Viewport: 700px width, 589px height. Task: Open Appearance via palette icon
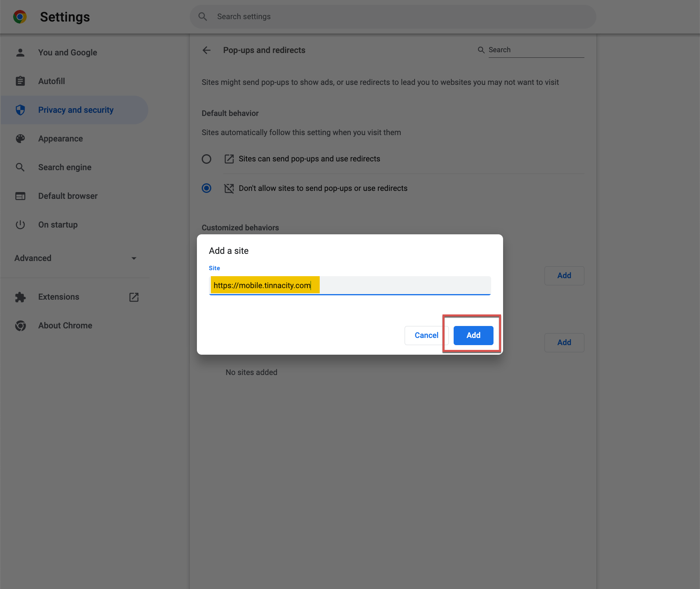(x=20, y=138)
